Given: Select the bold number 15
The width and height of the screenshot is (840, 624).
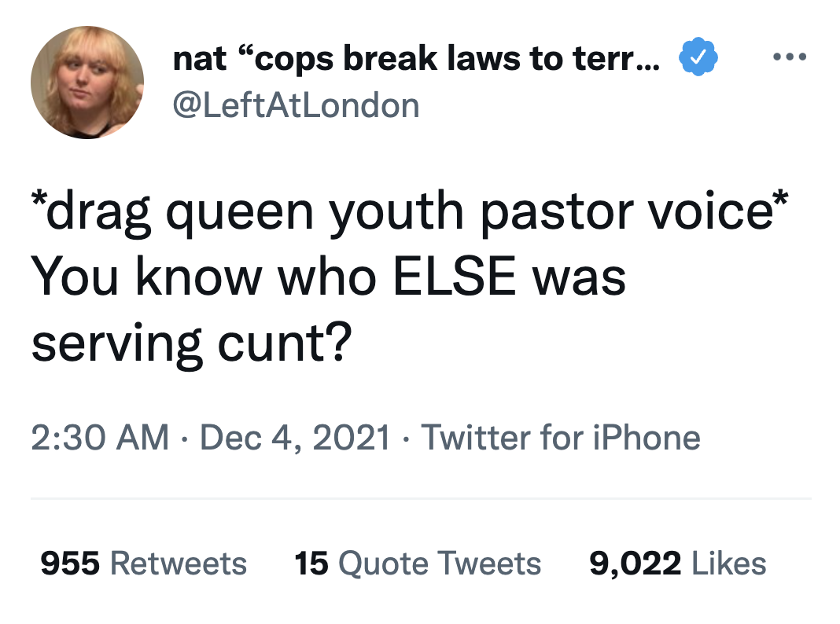Looking at the screenshot, I should click(x=311, y=563).
